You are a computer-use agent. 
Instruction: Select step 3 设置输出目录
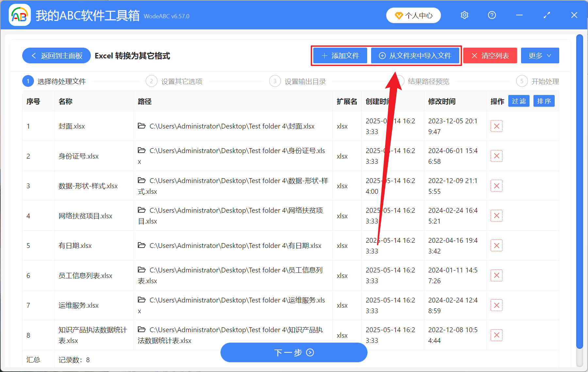tap(304, 81)
